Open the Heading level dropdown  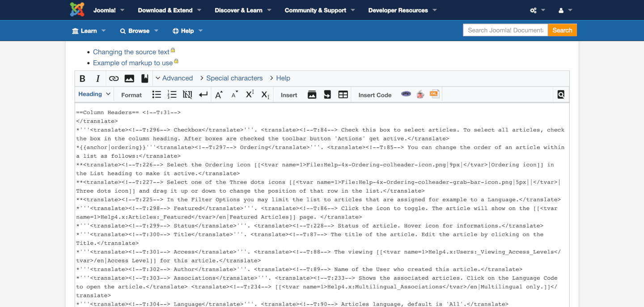[x=94, y=94]
